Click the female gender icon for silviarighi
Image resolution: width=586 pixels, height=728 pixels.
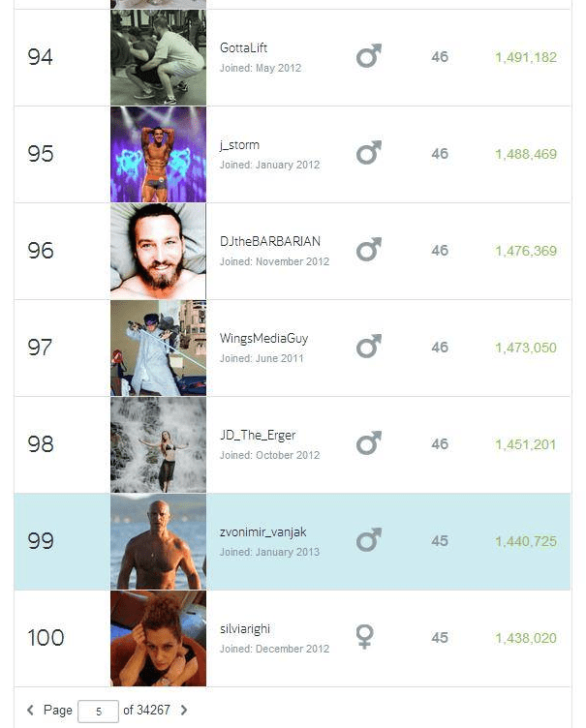[366, 637]
